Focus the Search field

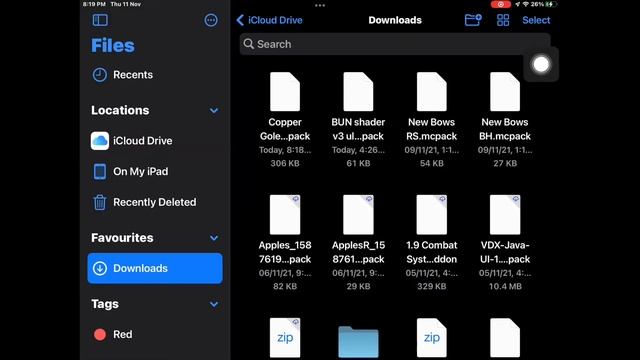coord(395,44)
